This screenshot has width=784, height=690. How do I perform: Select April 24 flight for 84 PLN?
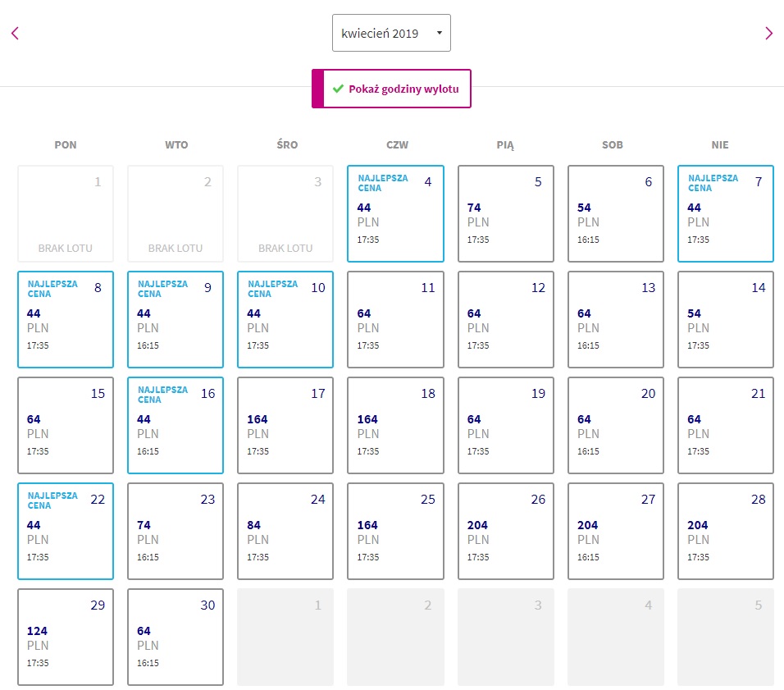coord(285,531)
